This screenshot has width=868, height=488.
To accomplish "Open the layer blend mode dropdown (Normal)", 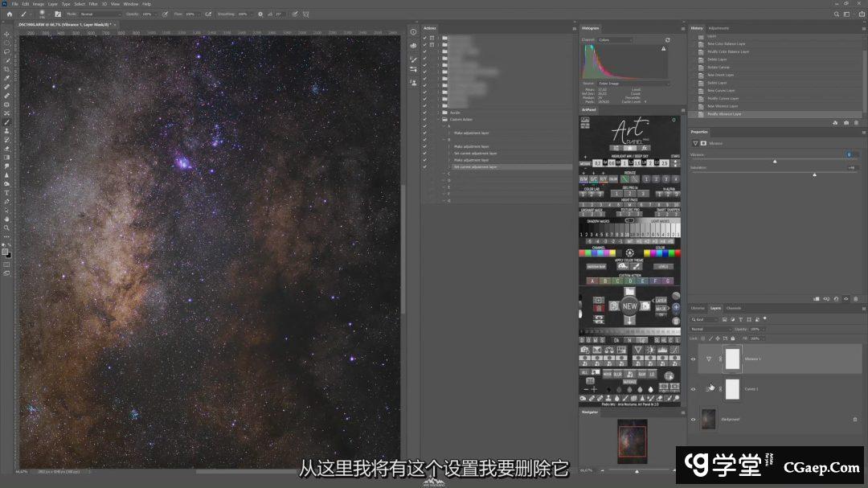I will 711,329.
